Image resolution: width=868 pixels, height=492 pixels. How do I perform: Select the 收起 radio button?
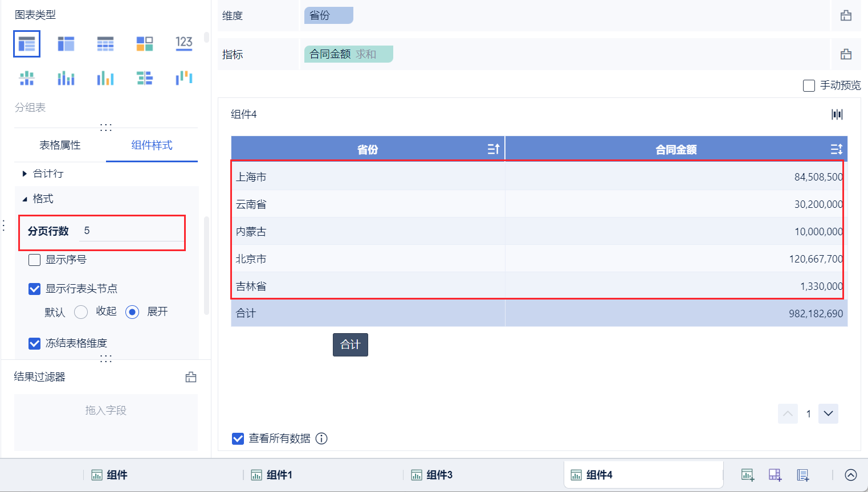point(81,312)
